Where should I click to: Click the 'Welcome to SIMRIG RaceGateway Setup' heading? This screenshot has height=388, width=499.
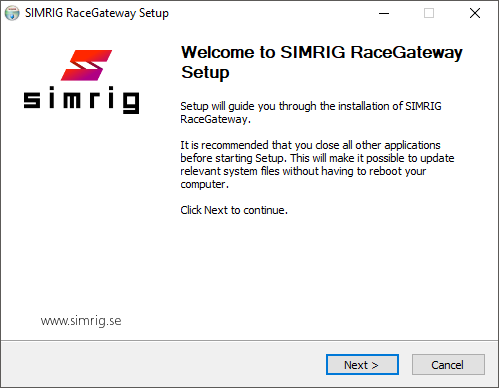(x=322, y=62)
